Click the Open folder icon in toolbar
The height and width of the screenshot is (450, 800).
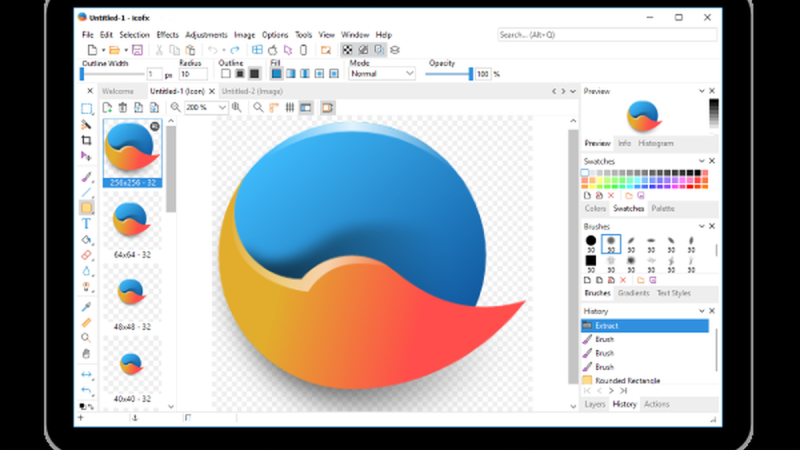tap(114, 50)
